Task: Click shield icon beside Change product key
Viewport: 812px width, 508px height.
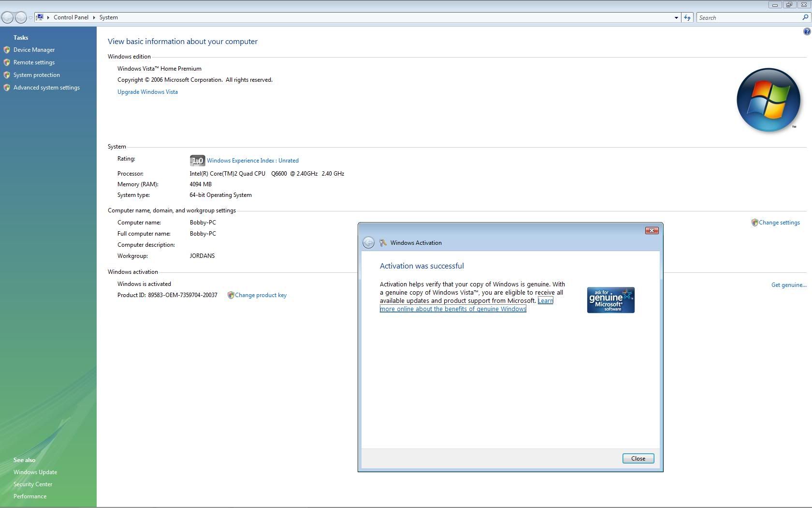Action: [x=231, y=295]
